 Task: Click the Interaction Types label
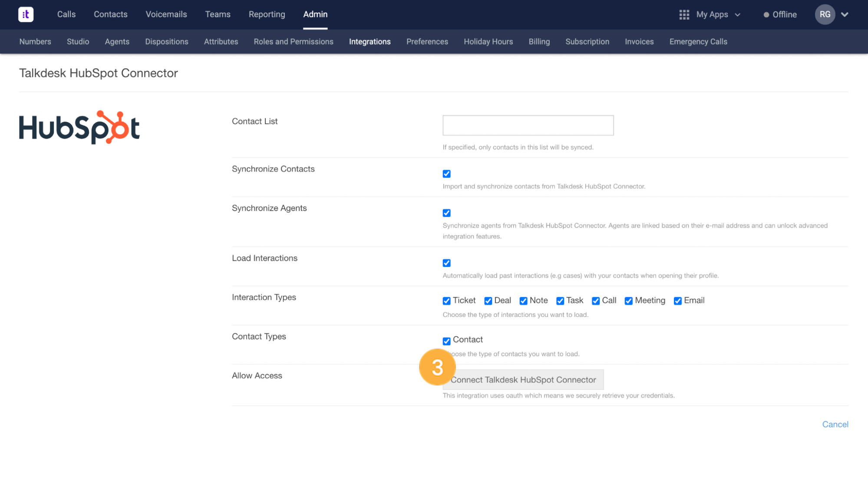264,297
